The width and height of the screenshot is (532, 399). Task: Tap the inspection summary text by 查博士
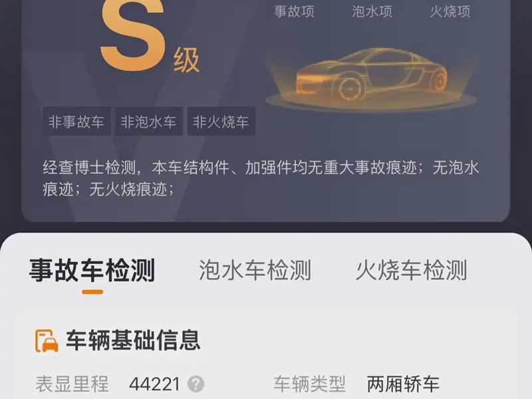261,178
